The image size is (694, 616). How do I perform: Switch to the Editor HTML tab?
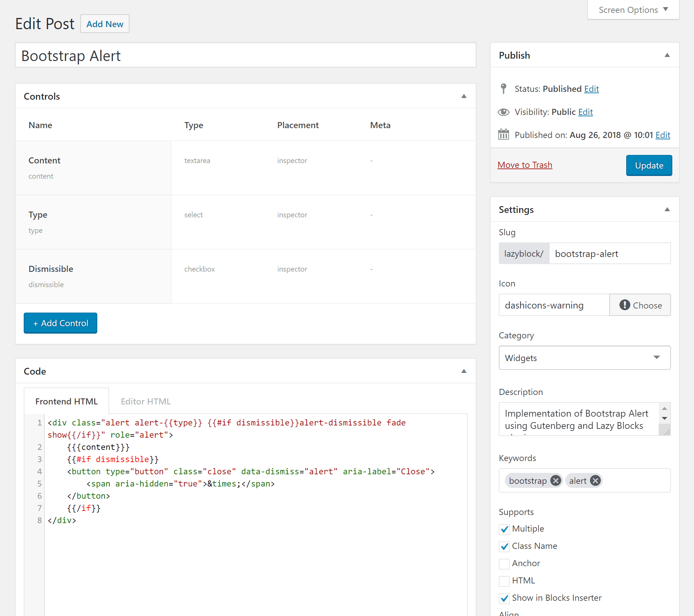(x=146, y=401)
